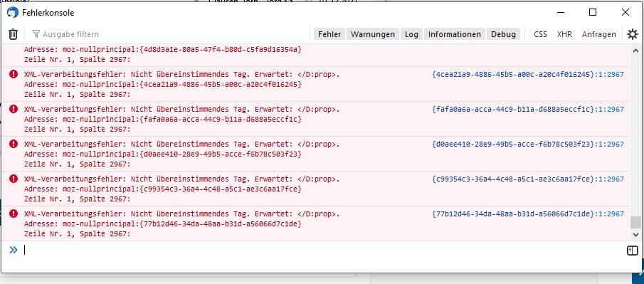Toggle the Debug filter
Screen dimensions: 644x284
pyautogui.click(x=504, y=34)
